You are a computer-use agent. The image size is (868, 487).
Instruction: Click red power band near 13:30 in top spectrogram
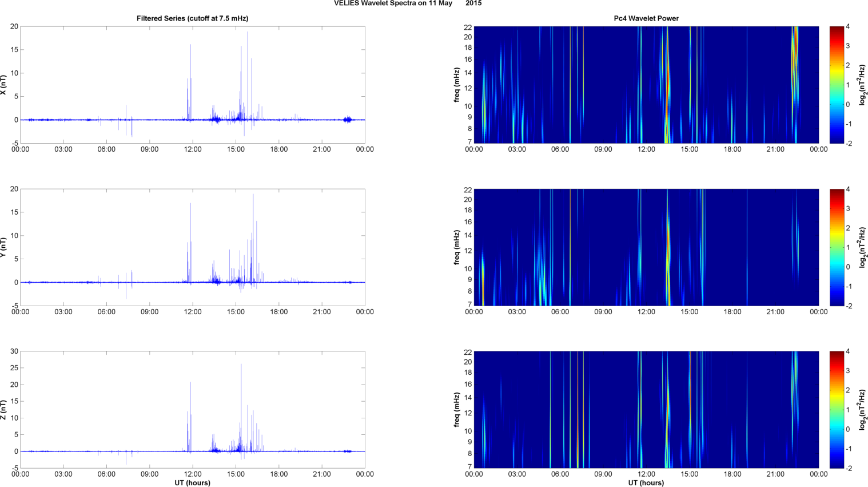(667, 86)
